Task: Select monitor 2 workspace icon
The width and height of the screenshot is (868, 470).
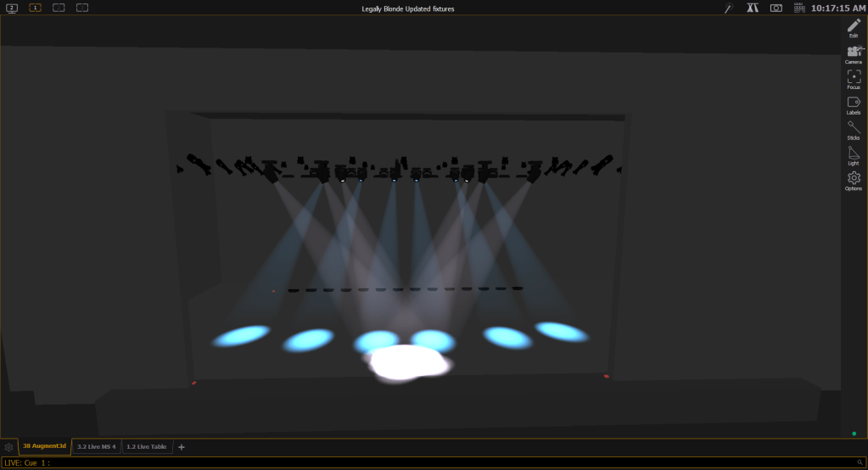Action: (x=12, y=8)
